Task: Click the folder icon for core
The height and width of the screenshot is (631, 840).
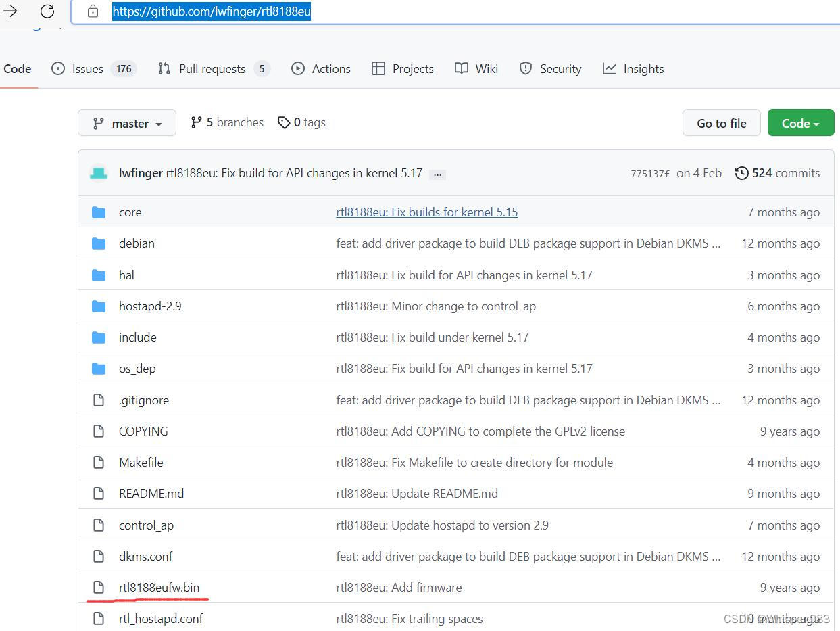Action: (99, 212)
